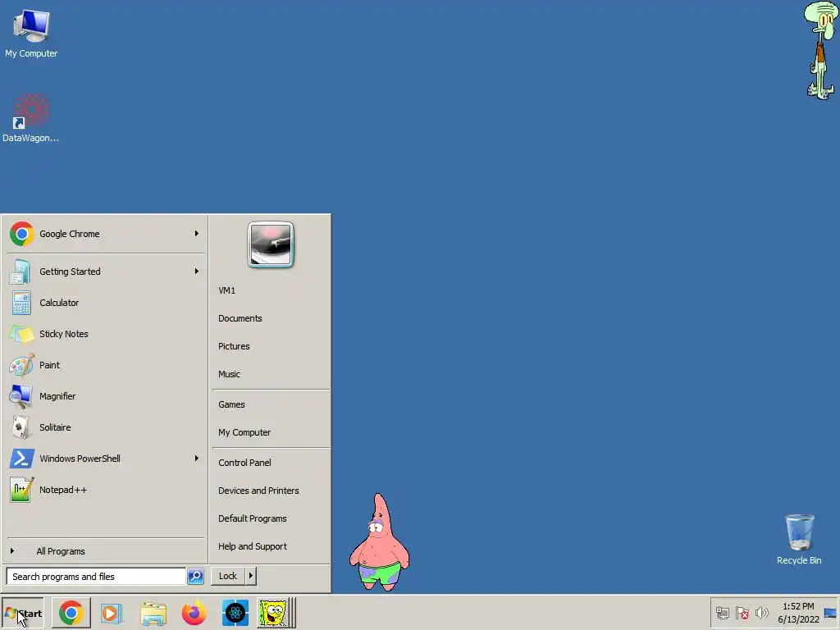This screenshot has width=840, height=630.
Task: Expand Getting Started submenu arrow
Action: pyautogui.click(x=197, y=271)
